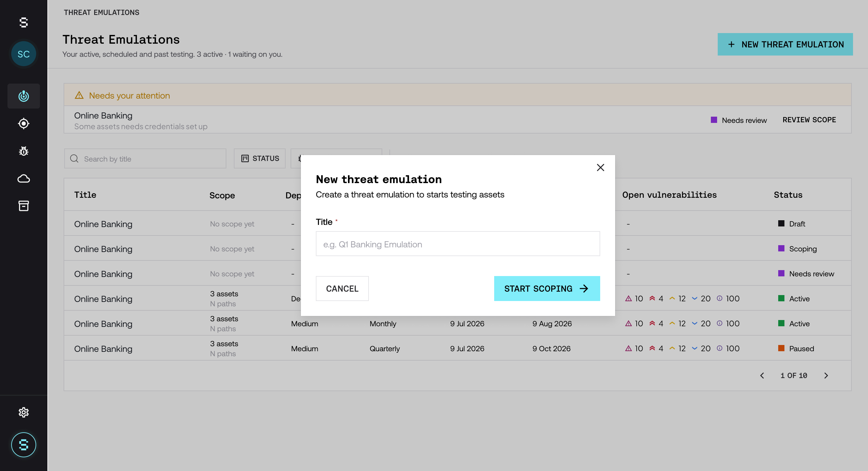
Task: Click the Title column header
Action: pos(85,195)
